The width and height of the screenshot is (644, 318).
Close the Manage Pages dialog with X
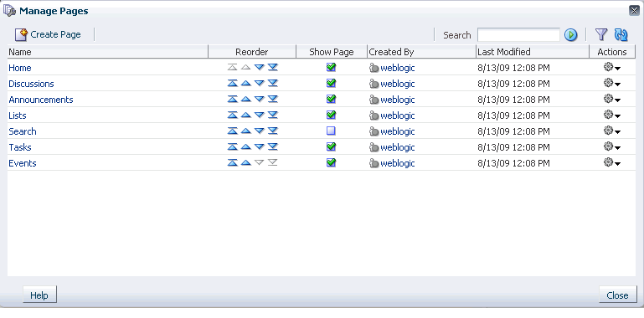pyautogui.click(x=634, y=11)
